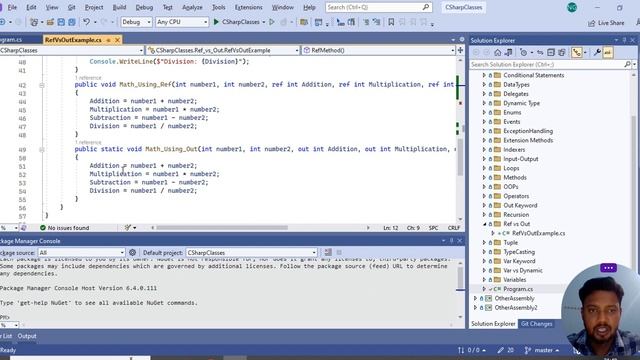Open the Debug configuration dropdown
The height and width of the screenshot is (360, 640).
(136, 22)
